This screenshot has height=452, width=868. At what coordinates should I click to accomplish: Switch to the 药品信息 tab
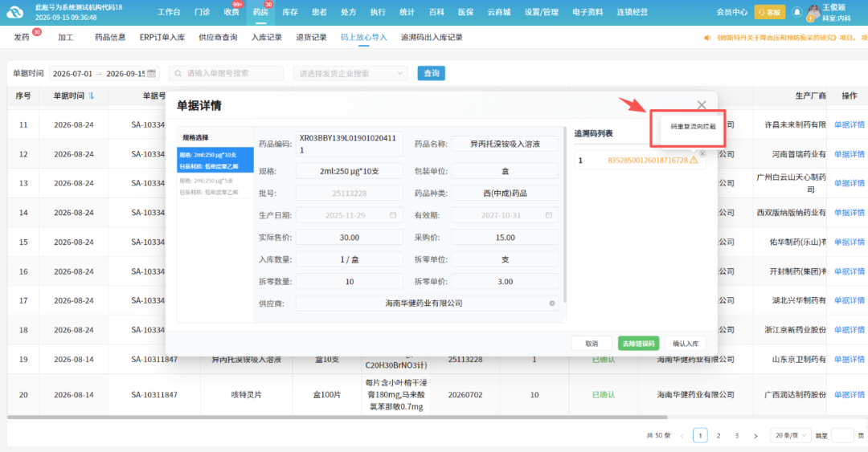click(x=110, y=37)
